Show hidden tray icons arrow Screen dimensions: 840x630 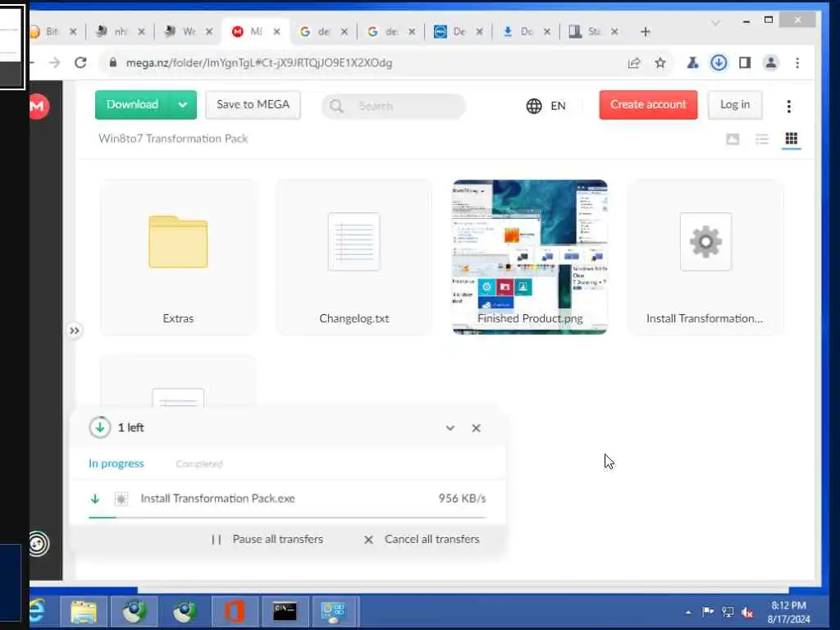click(x=688, y=612)
